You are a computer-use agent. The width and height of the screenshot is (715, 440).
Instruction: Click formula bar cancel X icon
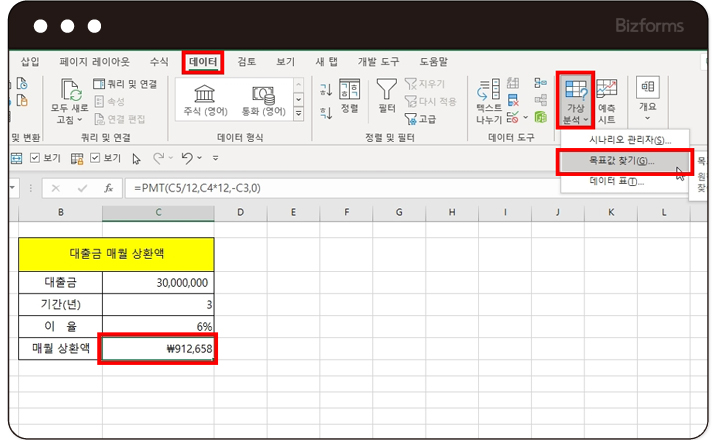click(56, 188)
